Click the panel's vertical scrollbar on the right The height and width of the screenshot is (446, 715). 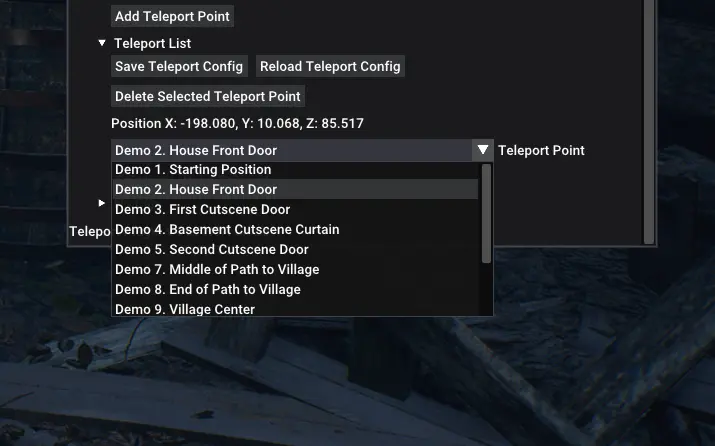[x=649, y=122]
